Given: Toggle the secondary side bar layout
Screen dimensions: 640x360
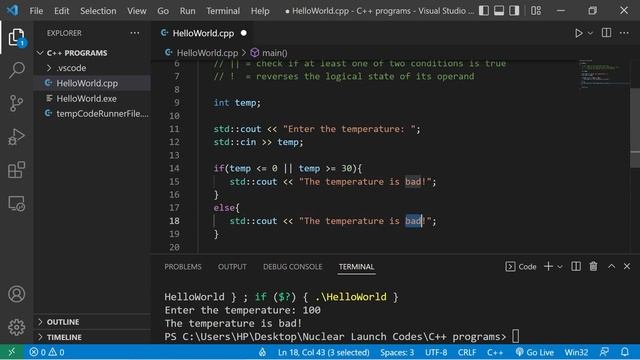Looking at the screenshot, I should 514,11.
